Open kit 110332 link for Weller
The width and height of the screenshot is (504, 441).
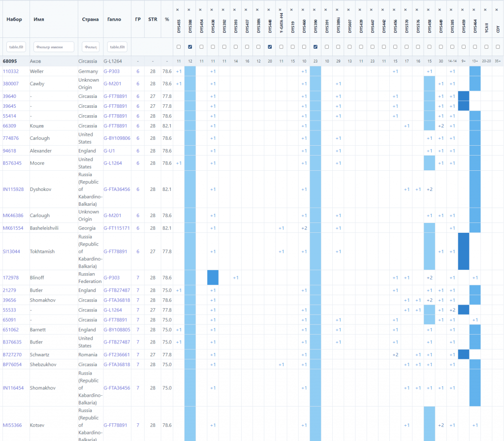[10, 71]
